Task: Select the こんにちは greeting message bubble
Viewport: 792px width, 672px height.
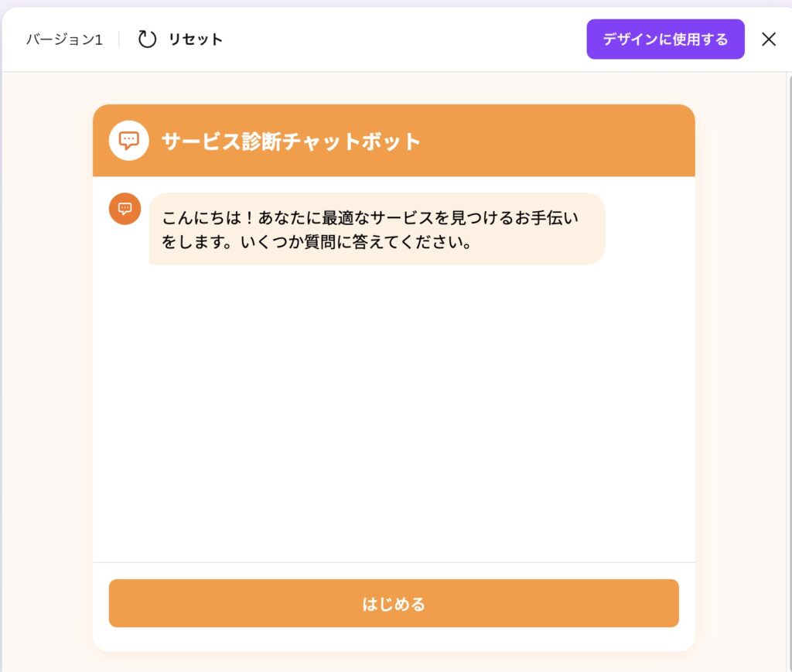Action: coord(377,229)
